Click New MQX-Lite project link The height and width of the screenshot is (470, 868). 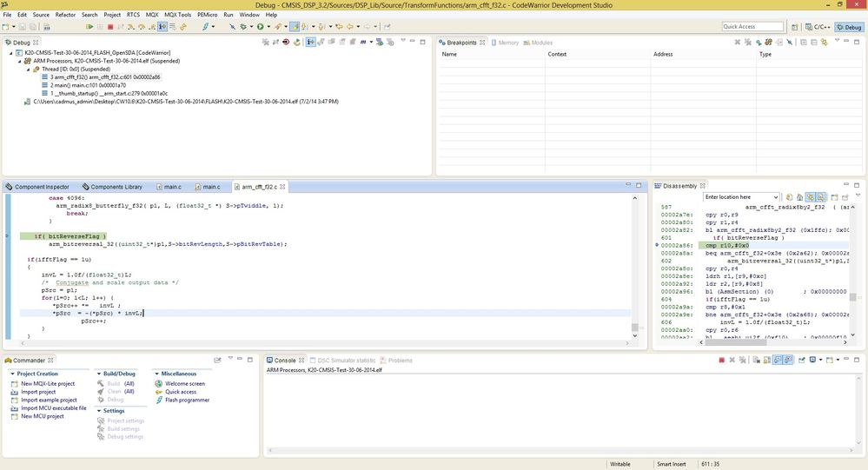pos(48,384)
